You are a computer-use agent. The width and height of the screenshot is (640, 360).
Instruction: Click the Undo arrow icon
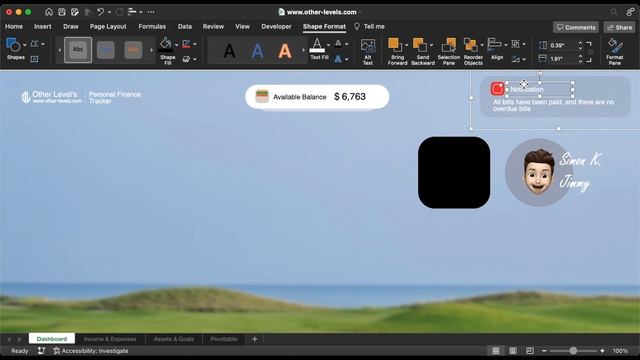tap(100, 12)
